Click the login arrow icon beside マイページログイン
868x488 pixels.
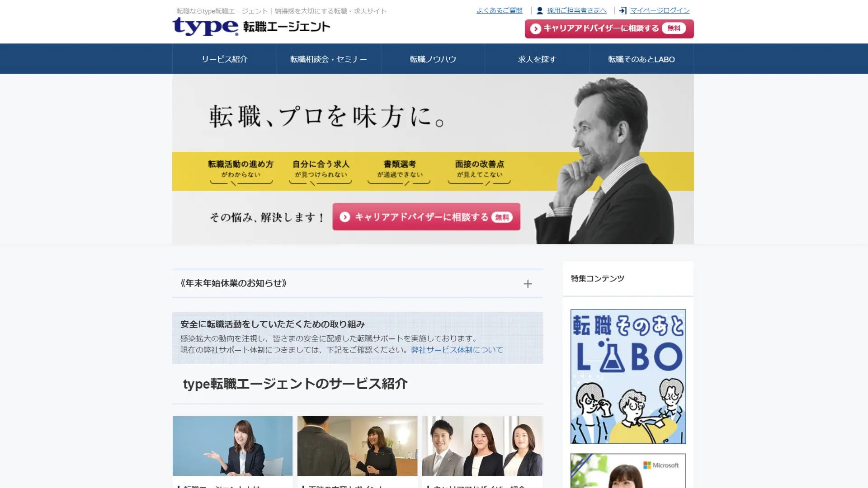[623, 10]
